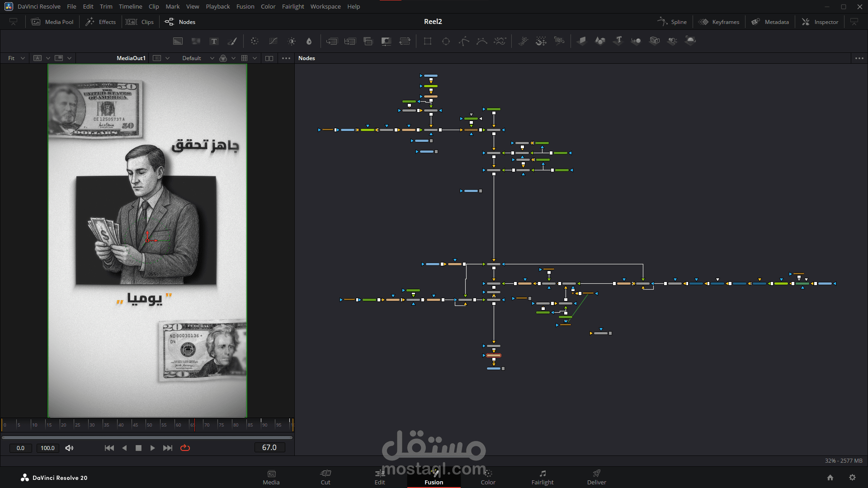868x488 pixels.
Task: Toggle the Media Pool panel
Action: [x=52, y=22]
